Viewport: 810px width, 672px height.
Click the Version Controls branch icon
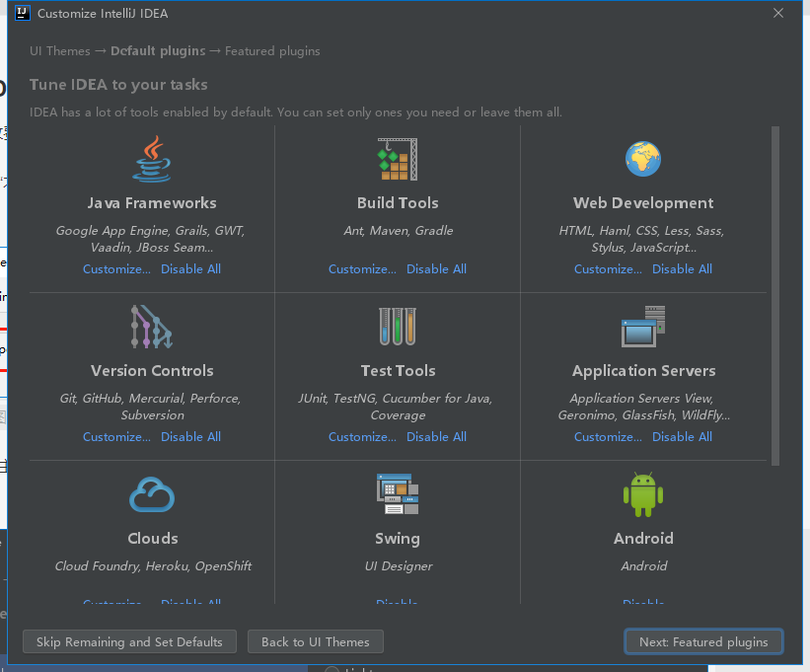coord(151,327)
